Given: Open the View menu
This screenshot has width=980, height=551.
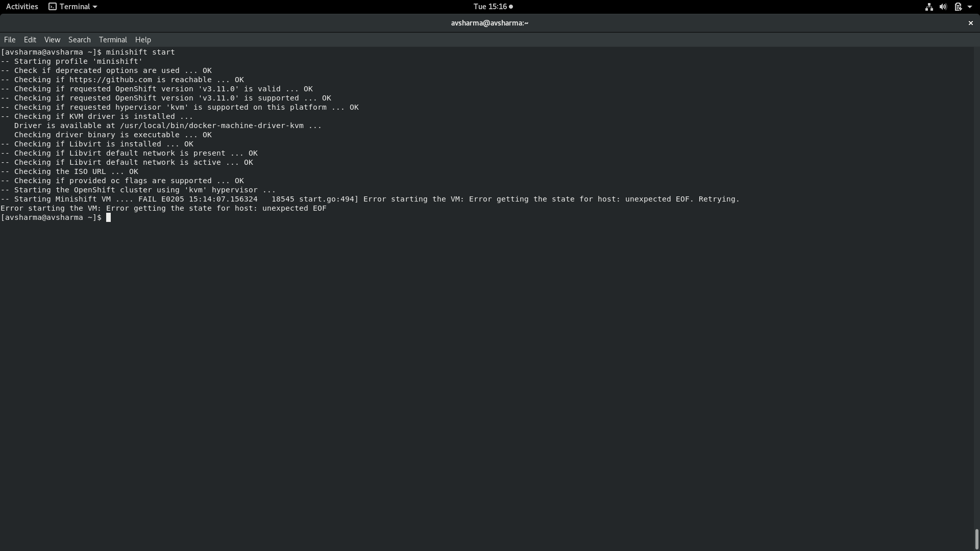Looking at the screenshot, I should pos(52,40).
